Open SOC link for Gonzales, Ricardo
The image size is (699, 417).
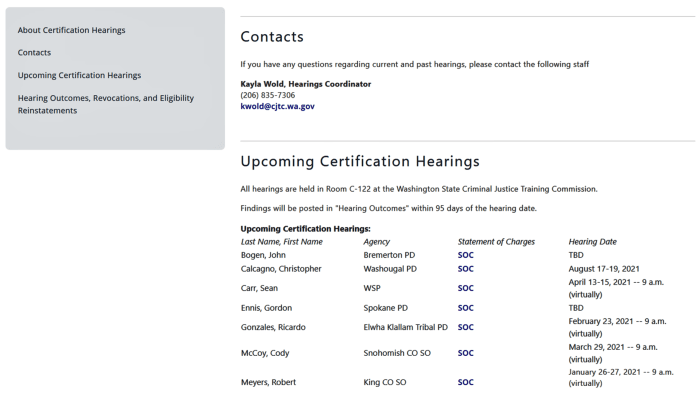tap(465, 327)
